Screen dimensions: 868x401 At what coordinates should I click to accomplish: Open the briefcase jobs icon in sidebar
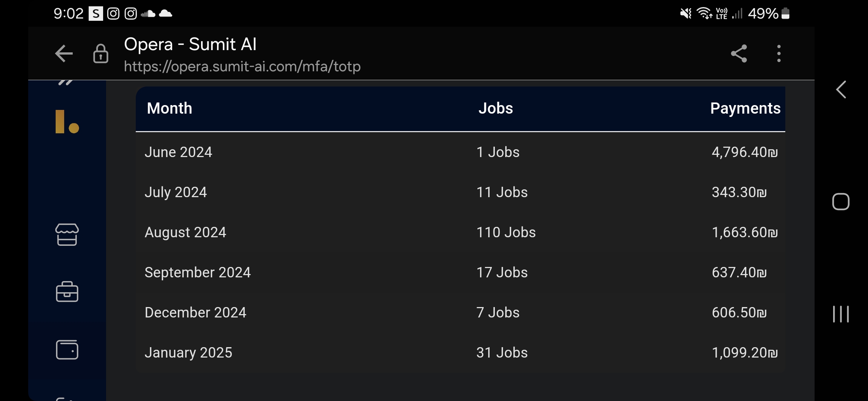(x=67, y=292)
